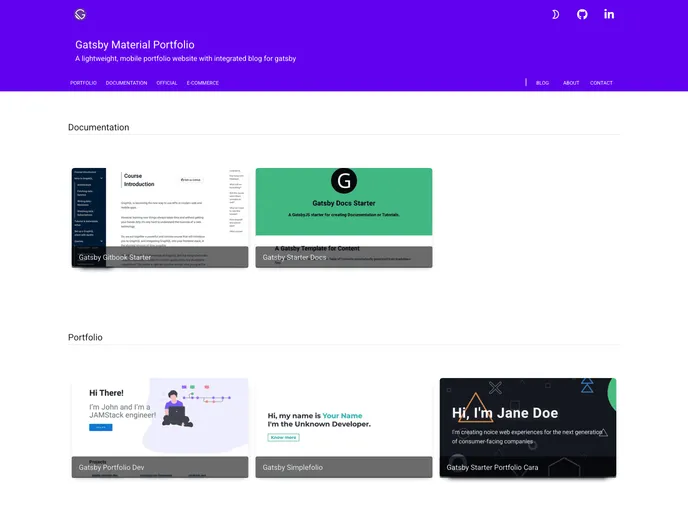
Task: Click the Documentation section heading
Action: pos(98,127)
